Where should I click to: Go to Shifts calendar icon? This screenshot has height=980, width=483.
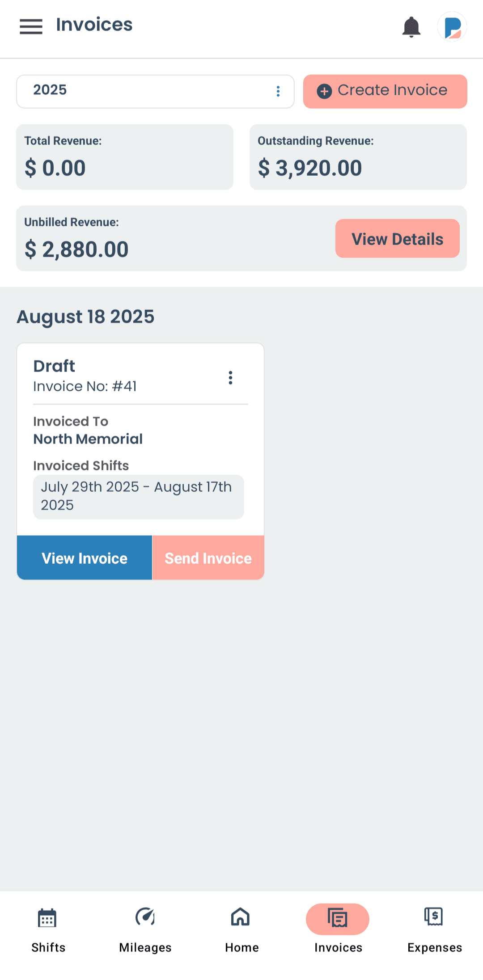coord(47,918)
